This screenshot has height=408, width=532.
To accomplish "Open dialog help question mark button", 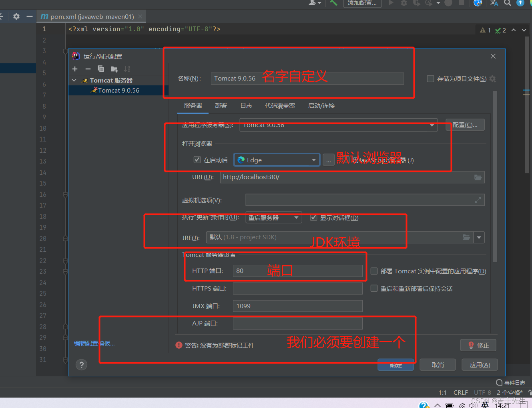I will coord(81,365).
